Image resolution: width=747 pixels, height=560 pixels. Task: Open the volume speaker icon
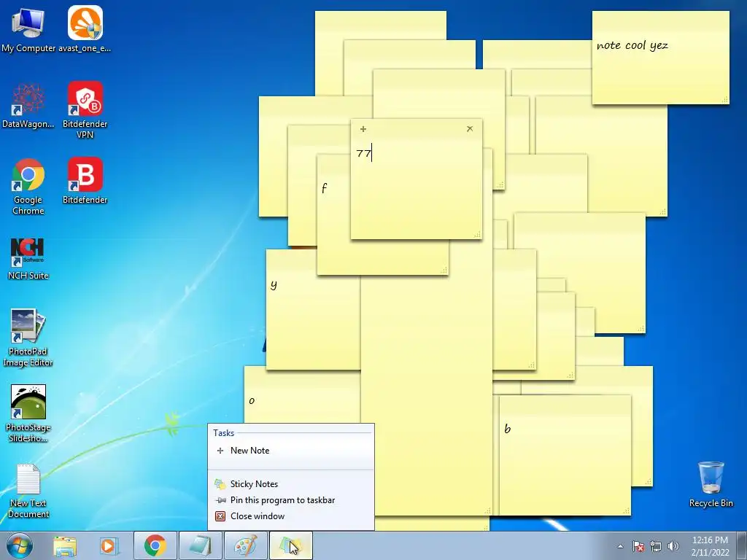pyautogui.click(x=673, y=546)
